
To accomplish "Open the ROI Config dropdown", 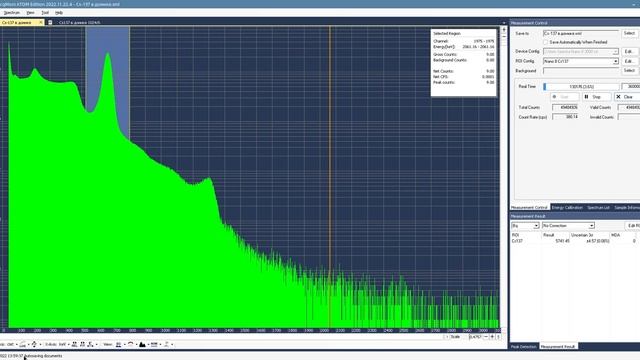I will [615, 61].
